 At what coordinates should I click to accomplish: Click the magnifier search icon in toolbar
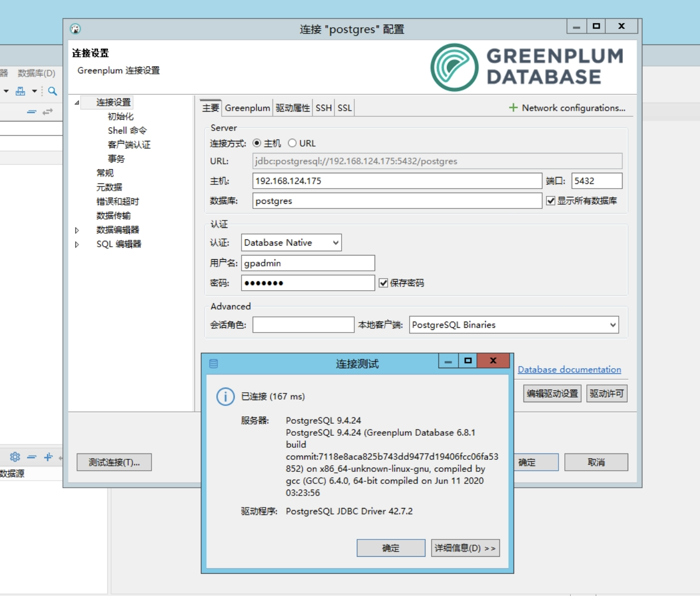(52, 91)
